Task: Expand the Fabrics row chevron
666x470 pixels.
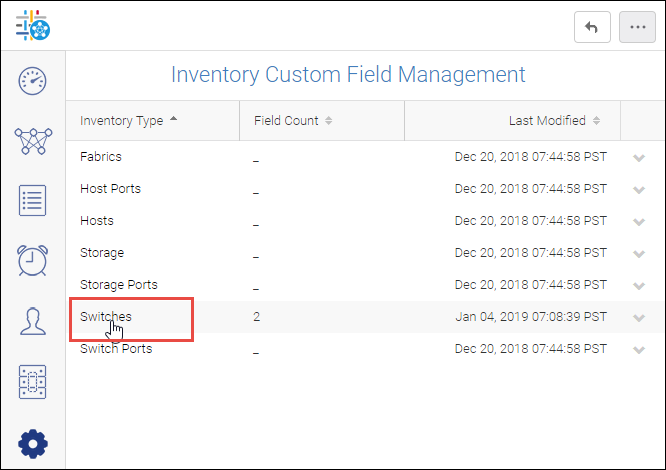Action: tap(639, 158)
